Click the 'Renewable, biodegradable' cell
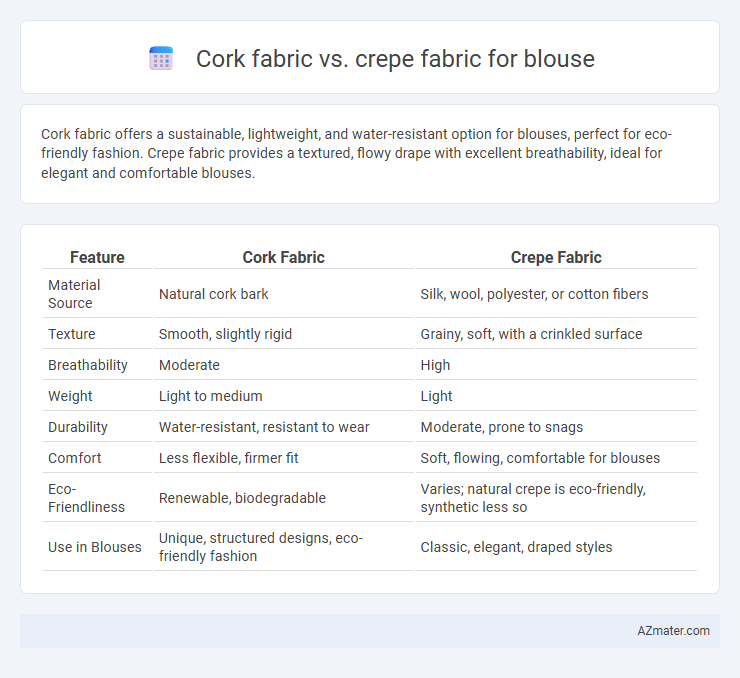This screenshot has height=678, width=740. 242,498
